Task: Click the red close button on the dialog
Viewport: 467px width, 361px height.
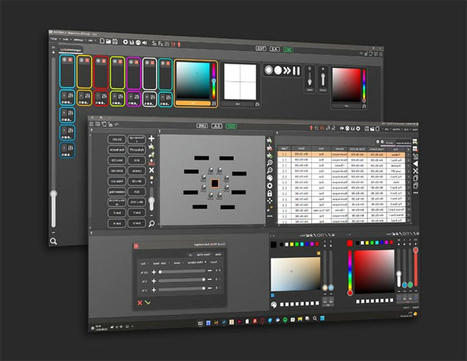Action: [136, 246]
